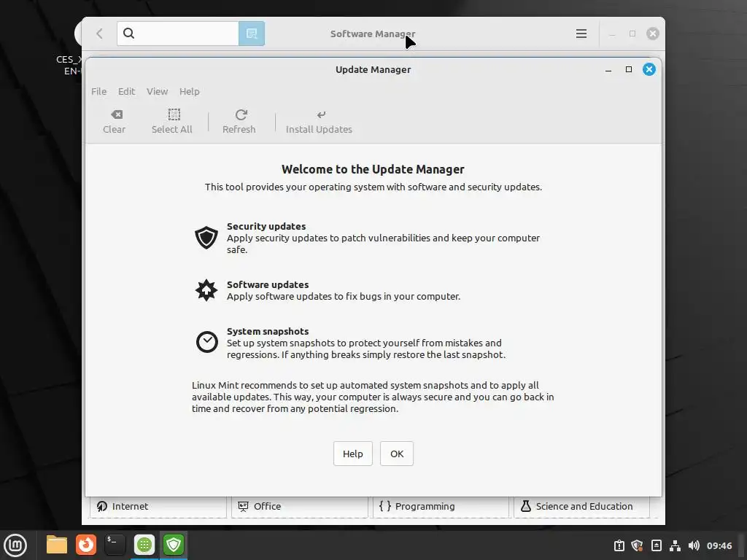Viewport: 747px width, 560px height.
Task: Click the network connection tray icon
Action: coord(675,545)
